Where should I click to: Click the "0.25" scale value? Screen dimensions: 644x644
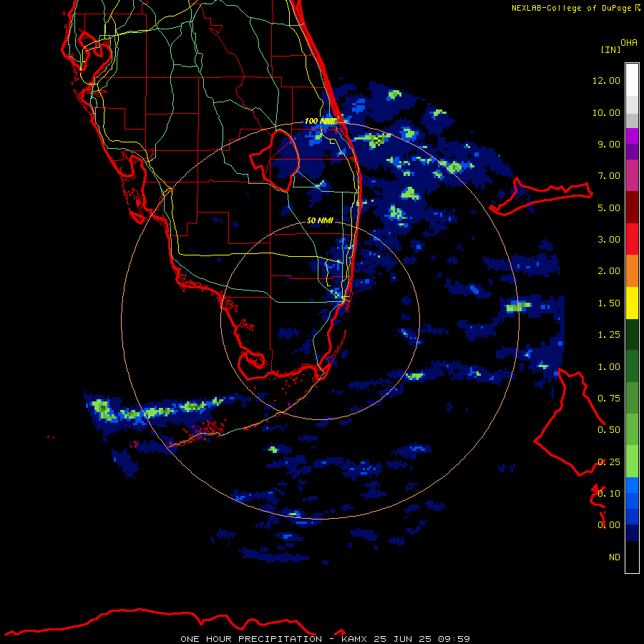[x=609, y=462]
